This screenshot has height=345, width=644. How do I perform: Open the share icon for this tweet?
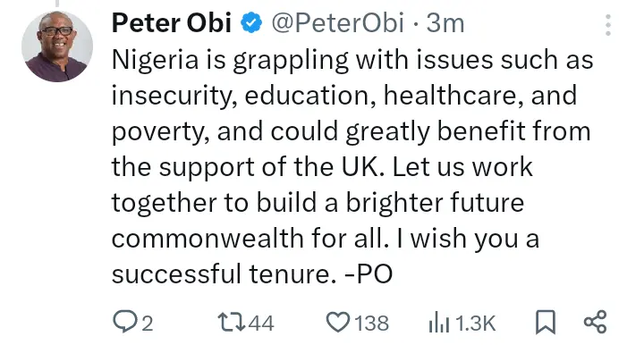(595, 322)
